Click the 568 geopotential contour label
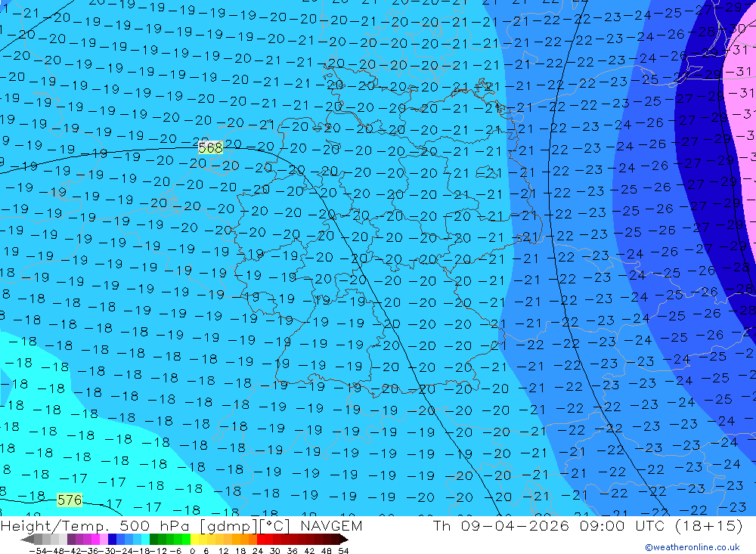 click(x=211, y=147)
